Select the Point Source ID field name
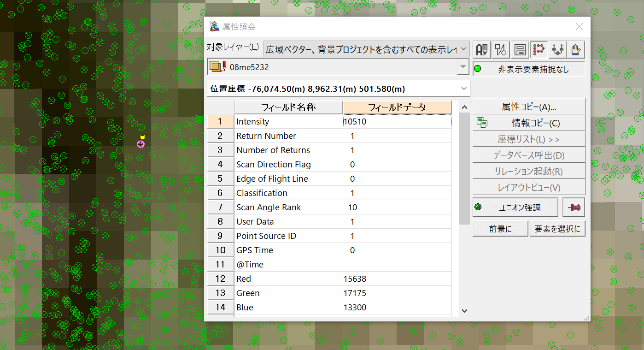The image size is (644, 350). [x=266, y=236]
